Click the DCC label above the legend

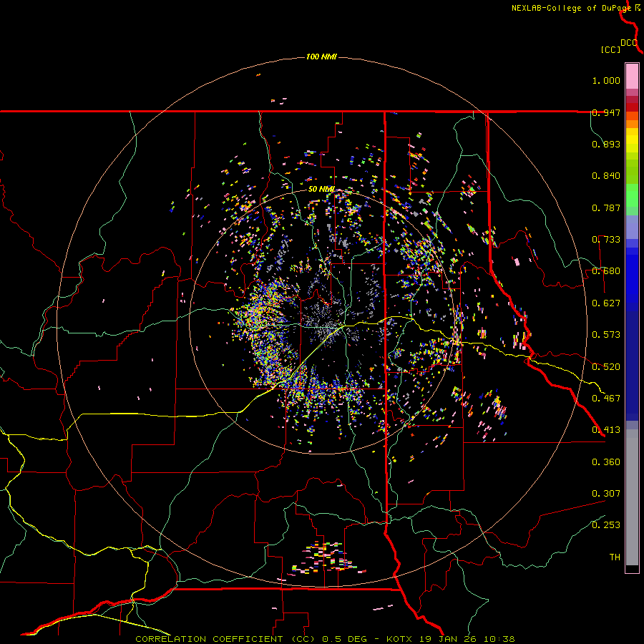point(629,43)
